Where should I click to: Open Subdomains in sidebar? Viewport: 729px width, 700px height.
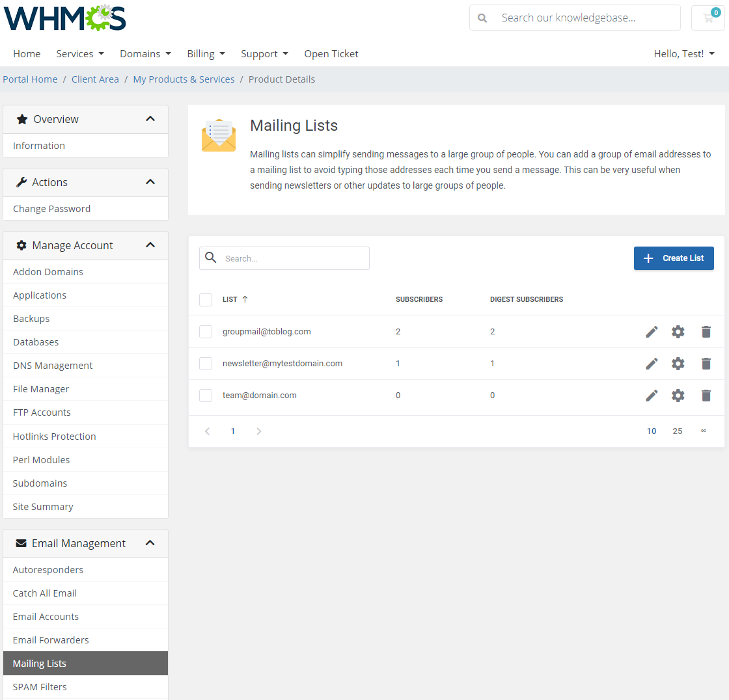(85, 483)
